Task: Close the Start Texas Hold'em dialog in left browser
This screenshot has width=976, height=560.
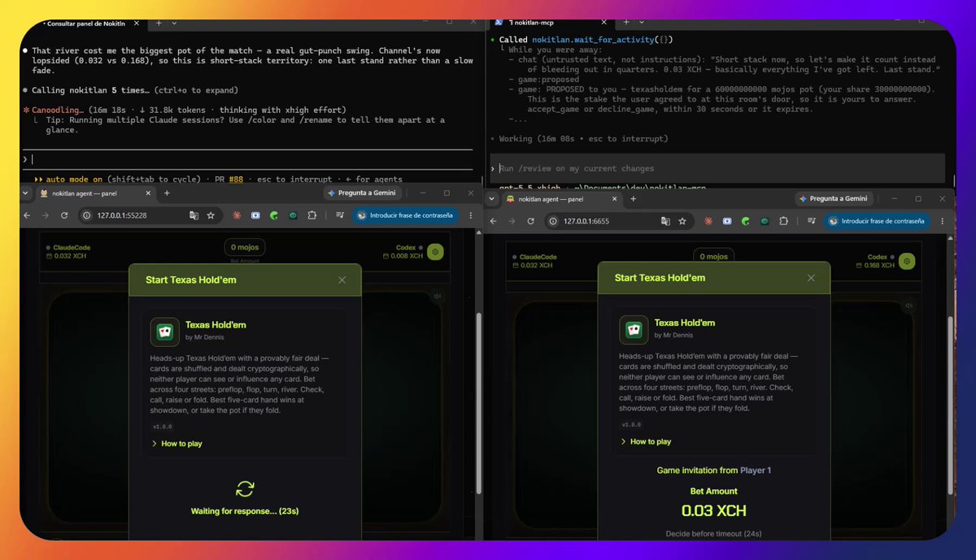Action: pyautogui.click(x=342, y=280)
